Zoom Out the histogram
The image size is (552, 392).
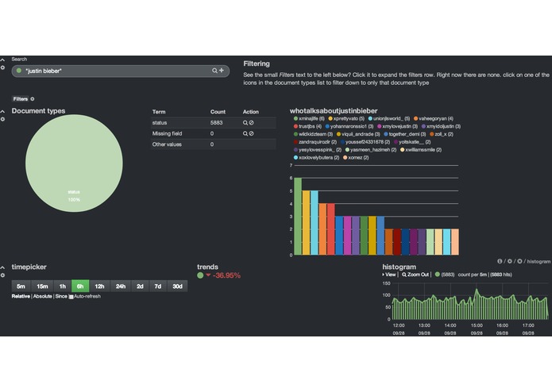(x=415, y=275)
